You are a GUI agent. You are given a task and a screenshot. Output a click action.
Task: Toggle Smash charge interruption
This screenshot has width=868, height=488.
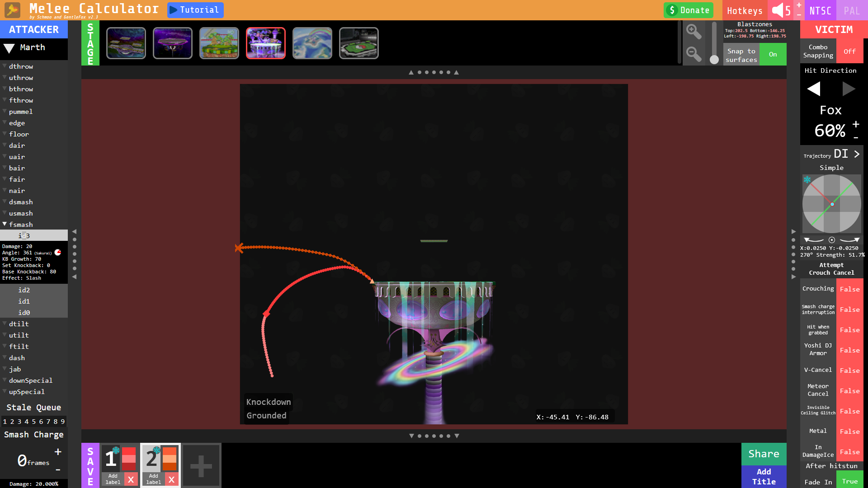(x=850, y=310)
